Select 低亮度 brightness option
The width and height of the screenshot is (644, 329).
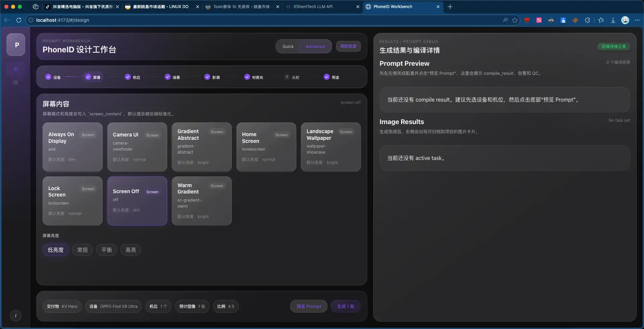[x=56, y=250]
